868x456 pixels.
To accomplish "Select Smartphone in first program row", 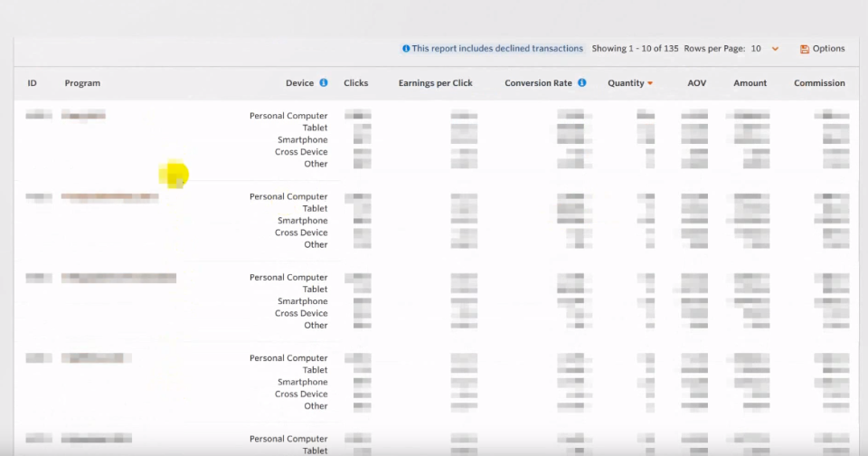I will click(303, 140).
